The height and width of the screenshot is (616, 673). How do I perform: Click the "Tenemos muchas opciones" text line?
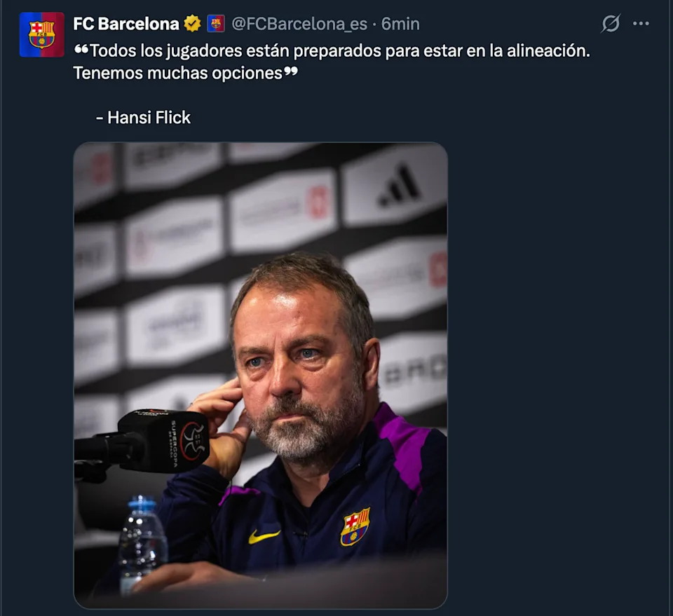pyautogui.click(x=177, y=72)
